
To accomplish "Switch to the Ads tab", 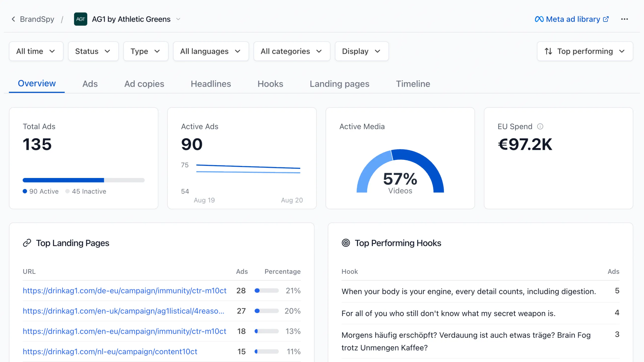I will pyautogui.click(x=90, y=84).
